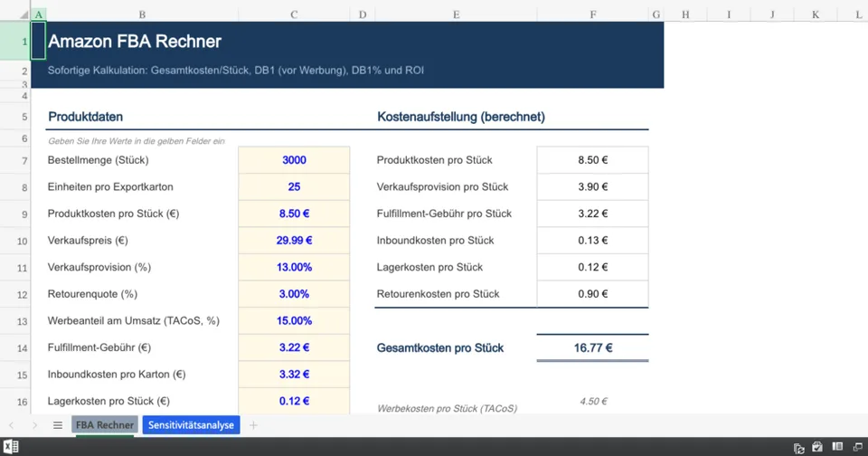Click the TACoS input cell 15.00%
The width and height of the screenshot is (868, 456).
(x=294, y=321)
